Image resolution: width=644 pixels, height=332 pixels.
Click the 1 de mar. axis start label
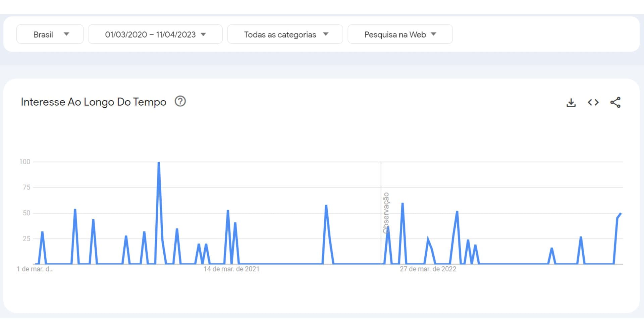coord(35,269)
